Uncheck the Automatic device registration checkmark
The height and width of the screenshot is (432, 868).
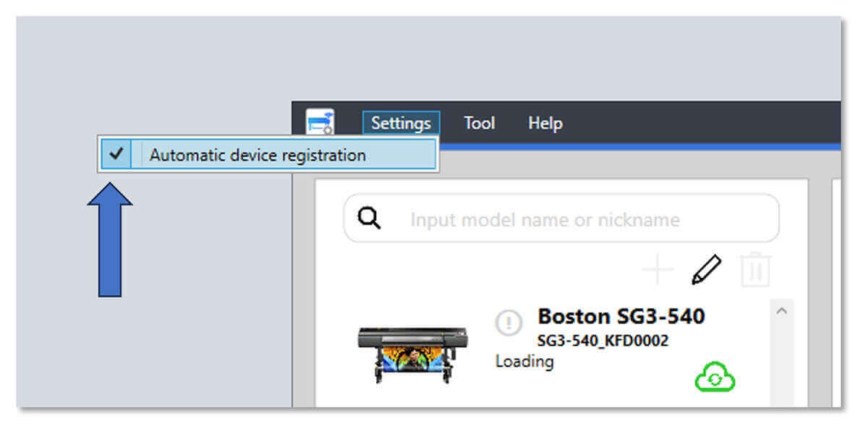pyautogui.click(x=116, y=154)
